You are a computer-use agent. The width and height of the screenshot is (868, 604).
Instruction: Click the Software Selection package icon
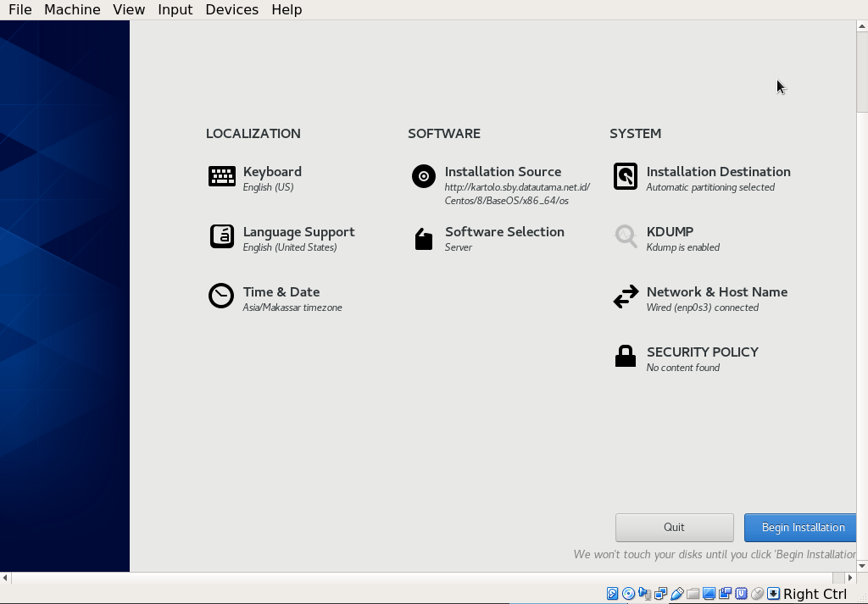point(423,240)
